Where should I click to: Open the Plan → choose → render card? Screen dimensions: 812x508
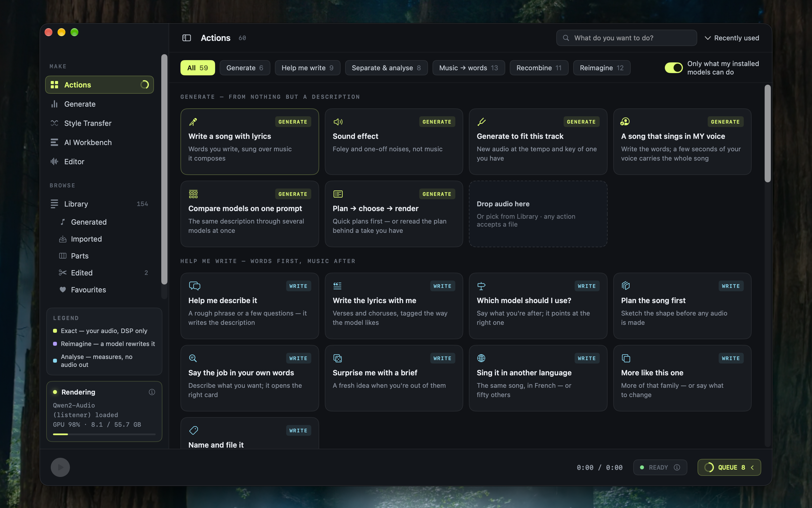394,214
